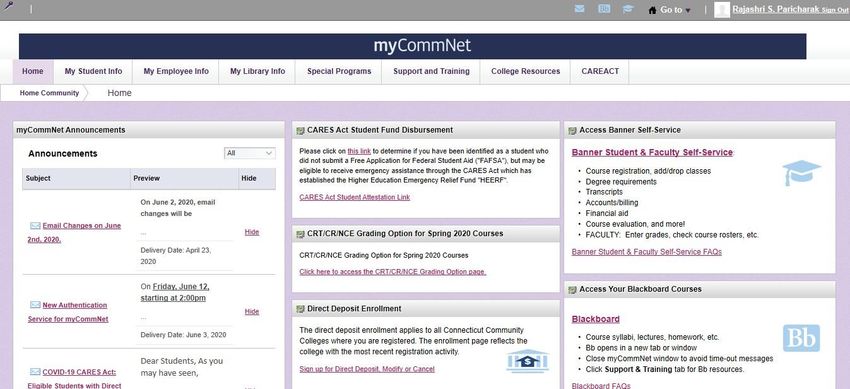Click envelope icon beside New Authentication Service

coord(35,305)
